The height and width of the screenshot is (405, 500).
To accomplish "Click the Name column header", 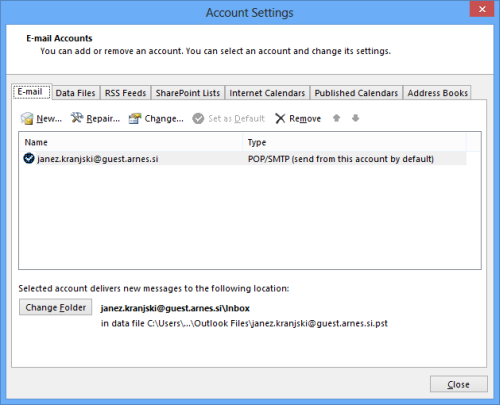I will (131, 142).
